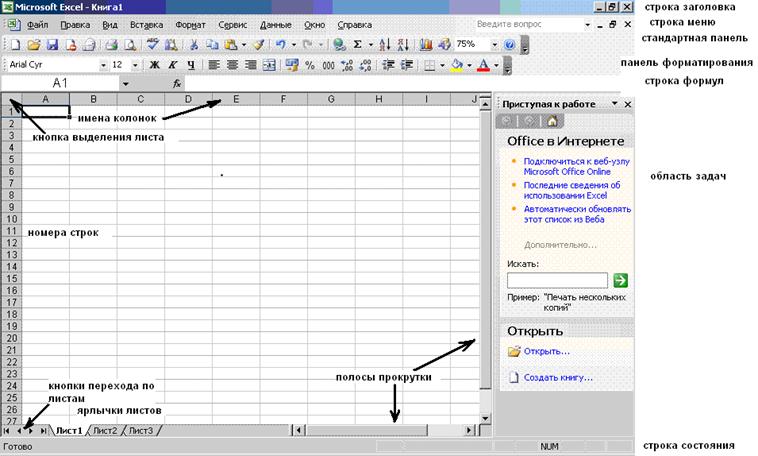Click the Создать книгу... link
Viewport: 758px width, 456px height.
tap(558, 378)
